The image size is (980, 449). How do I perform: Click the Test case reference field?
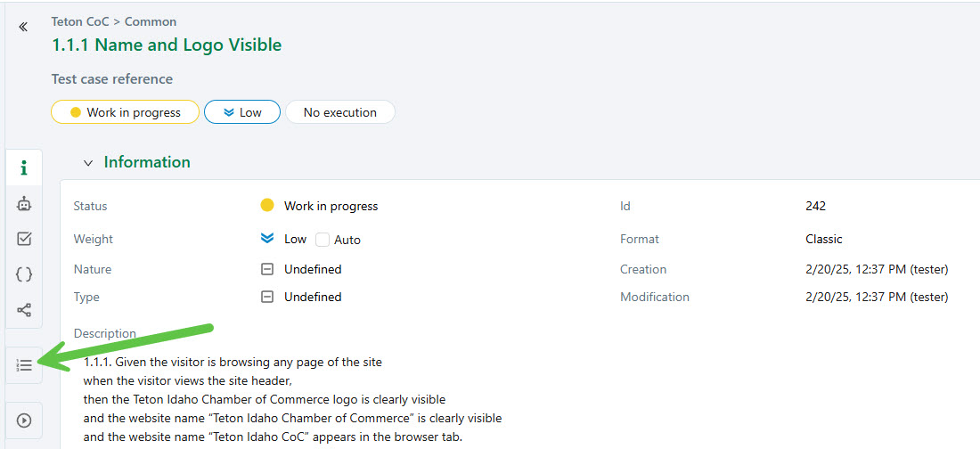click(112, 79)
